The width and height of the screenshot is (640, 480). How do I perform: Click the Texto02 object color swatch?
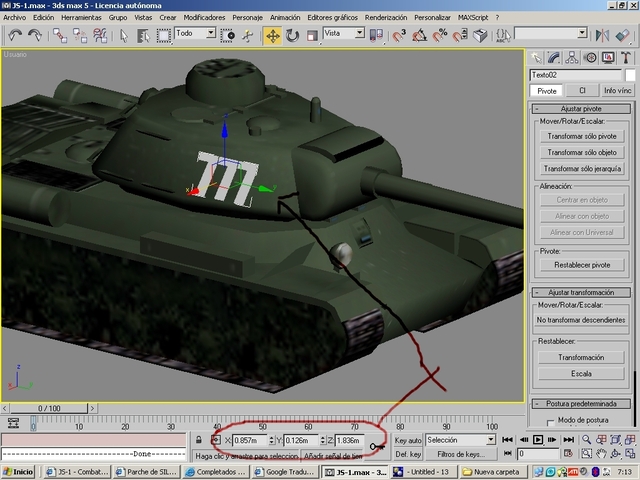(630, 75)
